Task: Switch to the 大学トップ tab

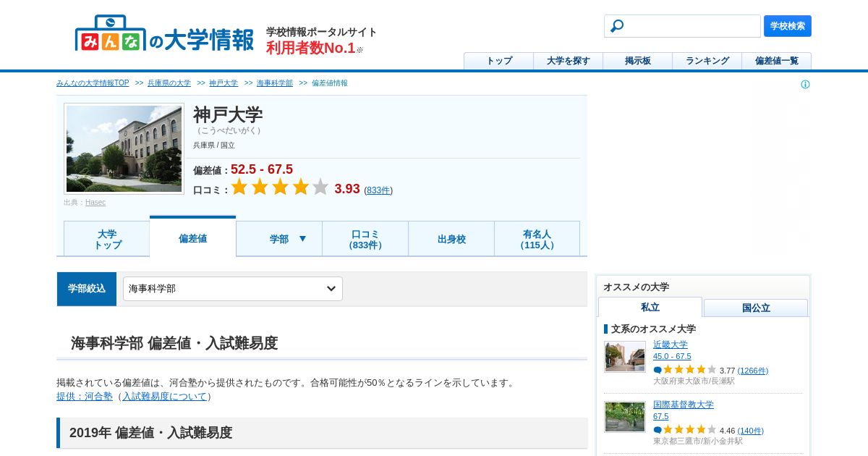Action: [x=107, y=239]
